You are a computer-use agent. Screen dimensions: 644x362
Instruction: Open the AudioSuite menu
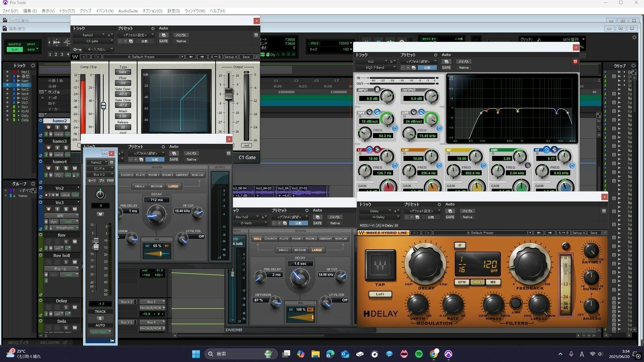tap(128, 11)
